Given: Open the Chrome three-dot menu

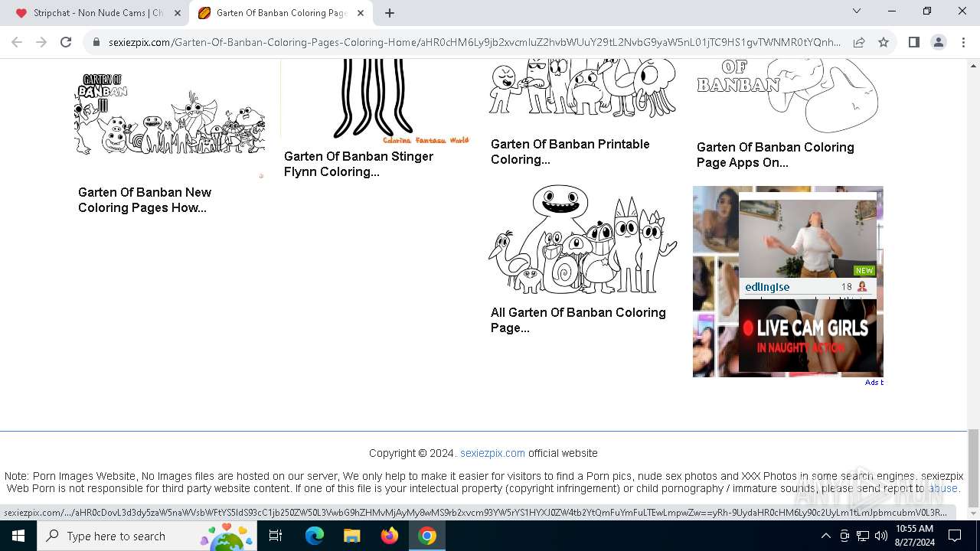Looking at the screenshot, I should 963,42.
